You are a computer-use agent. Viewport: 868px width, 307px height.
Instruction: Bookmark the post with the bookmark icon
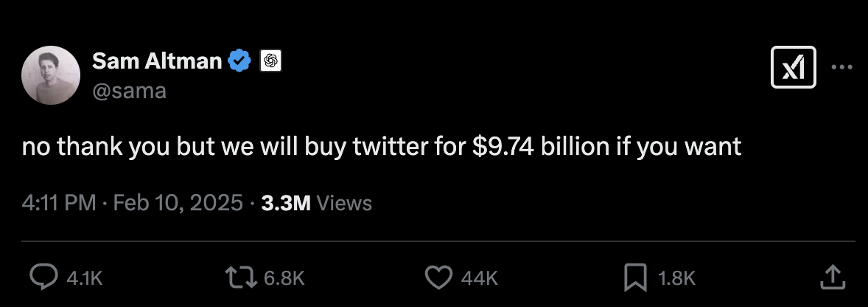pyautogui.click(x=634, y=277)
